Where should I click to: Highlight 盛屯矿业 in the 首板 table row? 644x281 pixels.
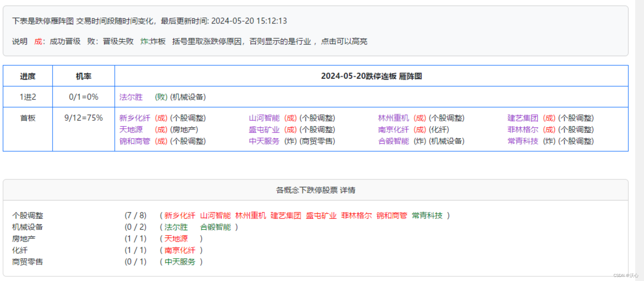point(264,130)
